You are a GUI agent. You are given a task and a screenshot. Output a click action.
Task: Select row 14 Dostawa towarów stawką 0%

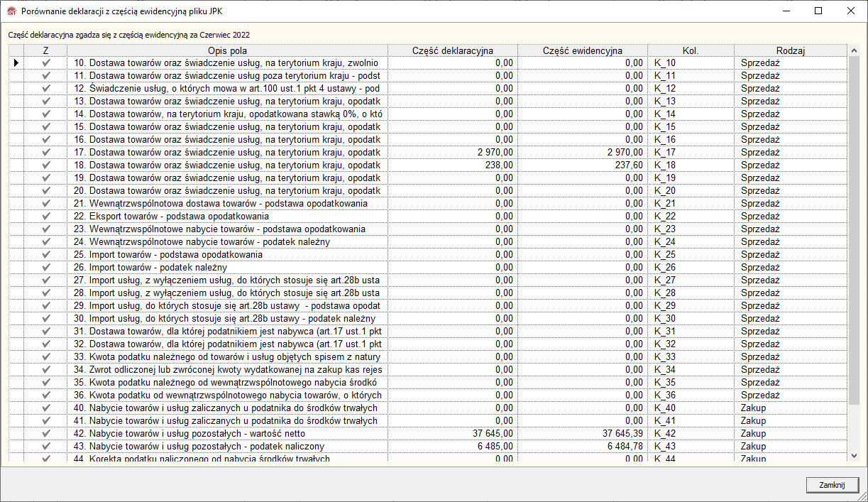click(x=228, y=114)
